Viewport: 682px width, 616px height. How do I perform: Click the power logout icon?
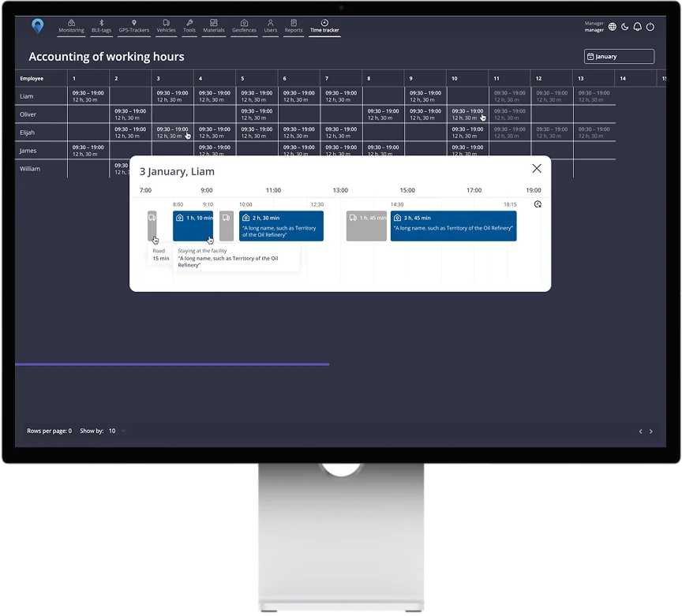tap(650, 27)
